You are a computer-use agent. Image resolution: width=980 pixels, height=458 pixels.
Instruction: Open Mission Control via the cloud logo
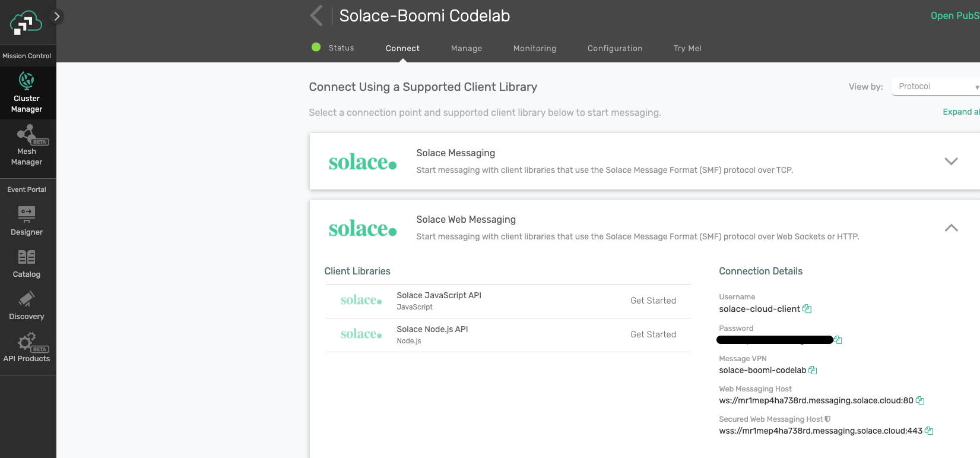[x=24, y=23]
